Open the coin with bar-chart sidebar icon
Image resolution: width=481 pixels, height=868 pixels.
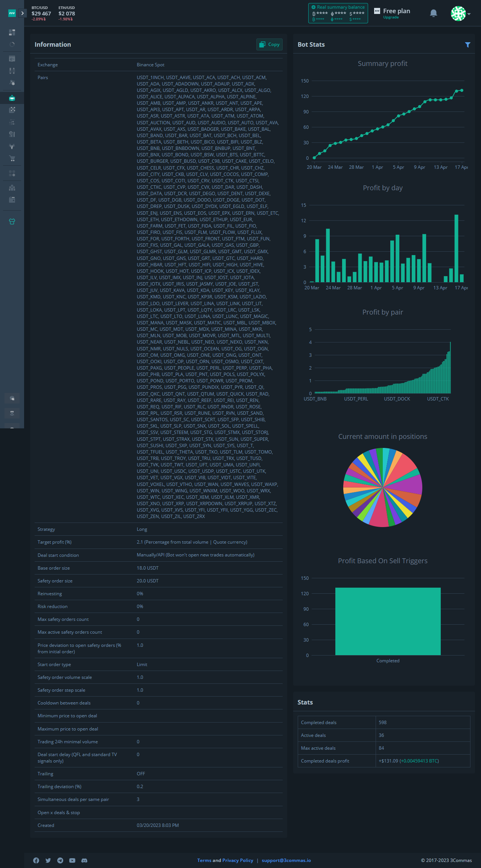click(12, 134)
